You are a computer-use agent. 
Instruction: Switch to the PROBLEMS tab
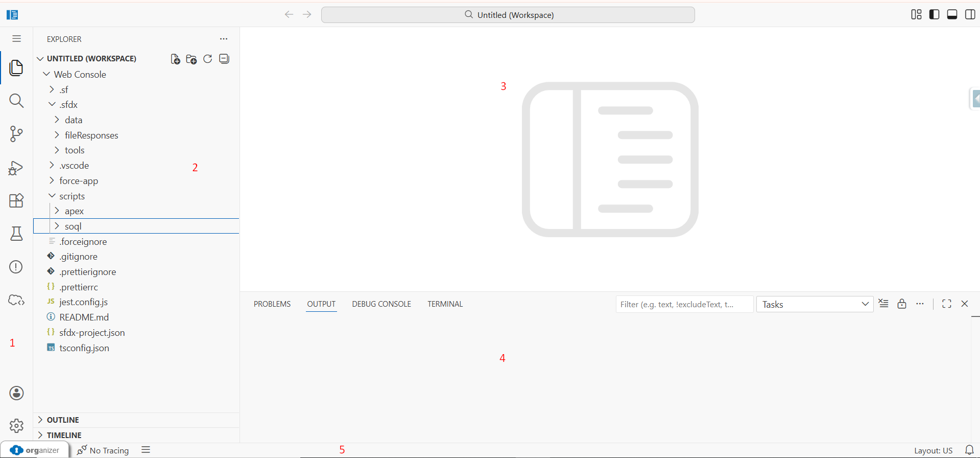272,304
